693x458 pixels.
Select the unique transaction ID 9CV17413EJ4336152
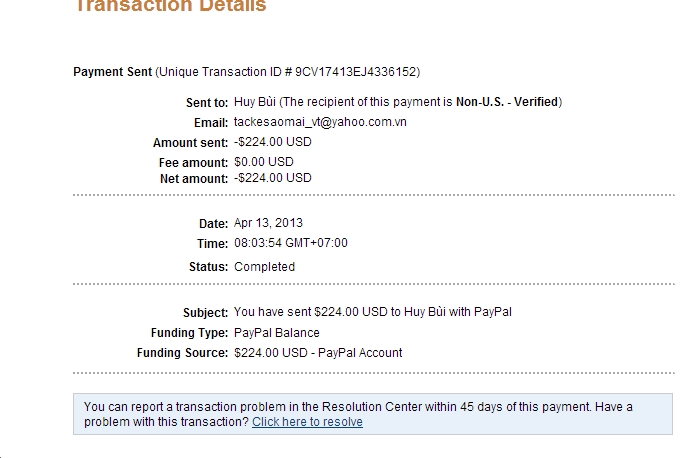click(357, 72)
